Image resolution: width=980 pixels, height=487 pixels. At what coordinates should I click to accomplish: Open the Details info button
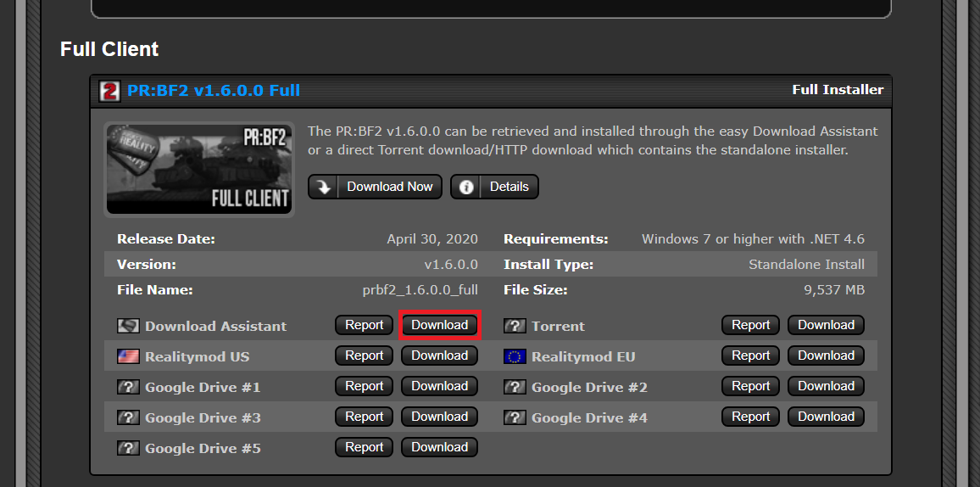pos(494,187)
